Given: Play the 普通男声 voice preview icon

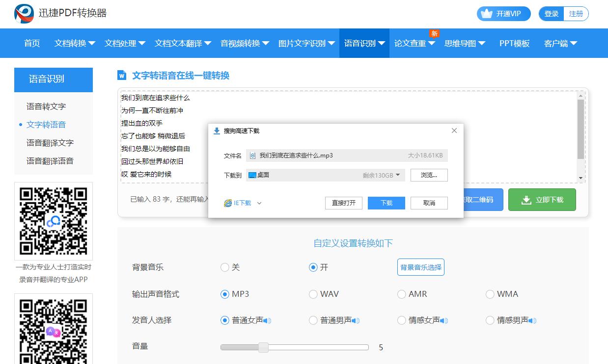Looking at the screenshot, I should point(355,320).
